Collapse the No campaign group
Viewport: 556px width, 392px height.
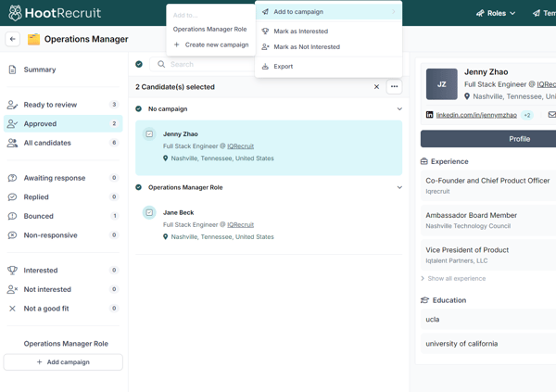click(399, 109)
